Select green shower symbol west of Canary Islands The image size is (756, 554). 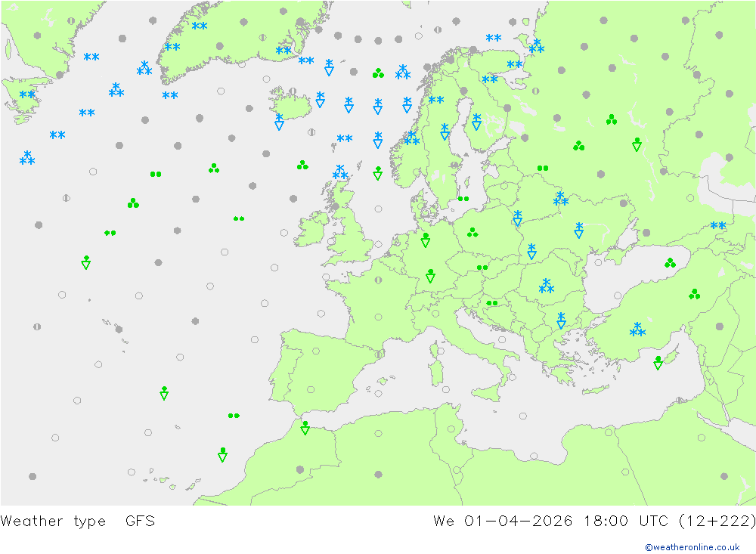pyautogui.click(x=222, y=455)
